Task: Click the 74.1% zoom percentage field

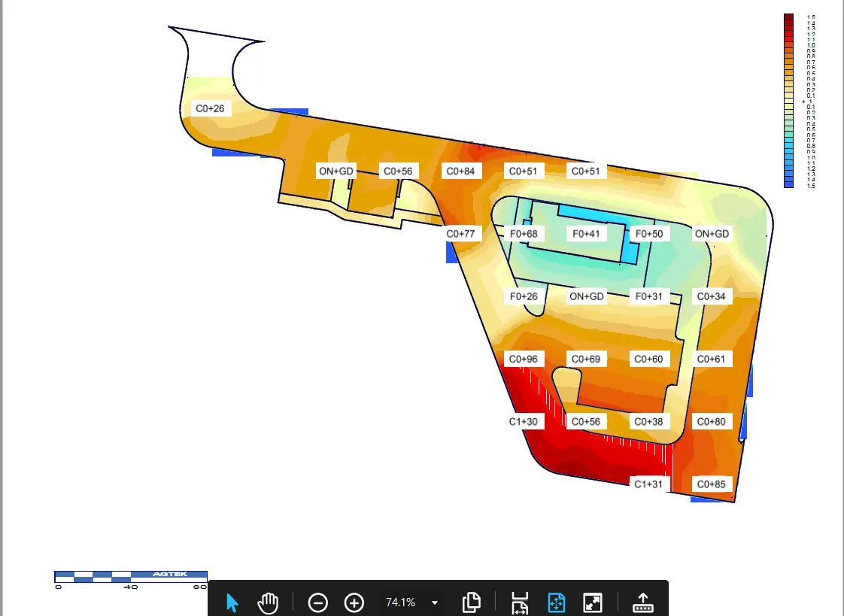Action: click(x=400, y=602)
